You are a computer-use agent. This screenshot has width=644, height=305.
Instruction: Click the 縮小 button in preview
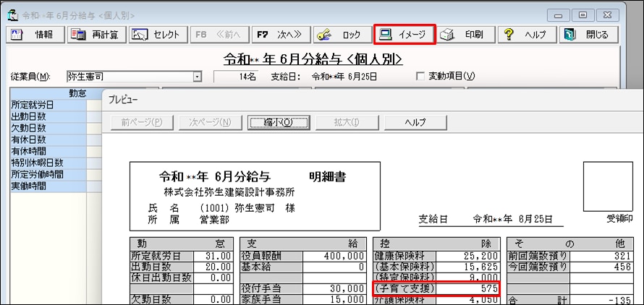[279, 122]
